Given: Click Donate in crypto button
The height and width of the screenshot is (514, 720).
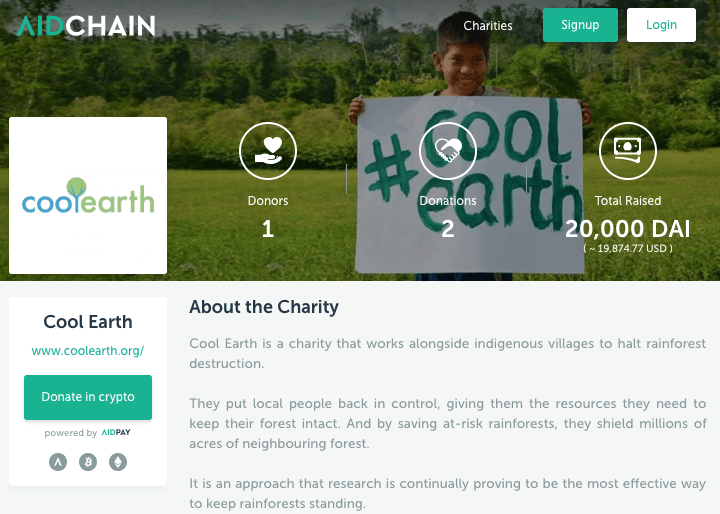Looking at the screenshot, I should click(88, 397).
